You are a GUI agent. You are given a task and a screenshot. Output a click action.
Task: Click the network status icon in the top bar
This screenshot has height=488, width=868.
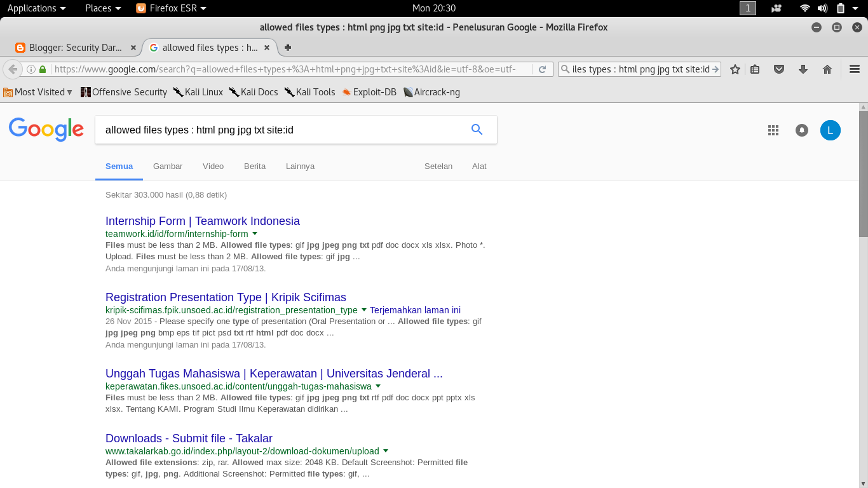point(804,8)
